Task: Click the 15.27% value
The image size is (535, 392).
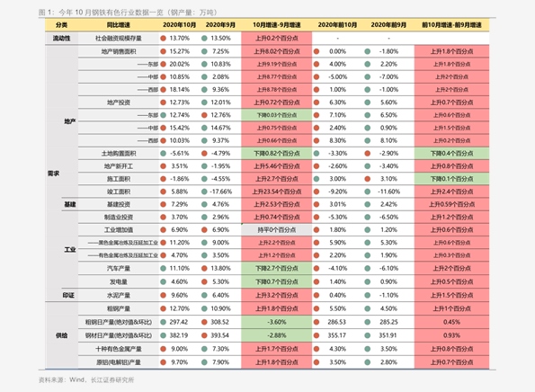Action: click(x=180, y=51)
